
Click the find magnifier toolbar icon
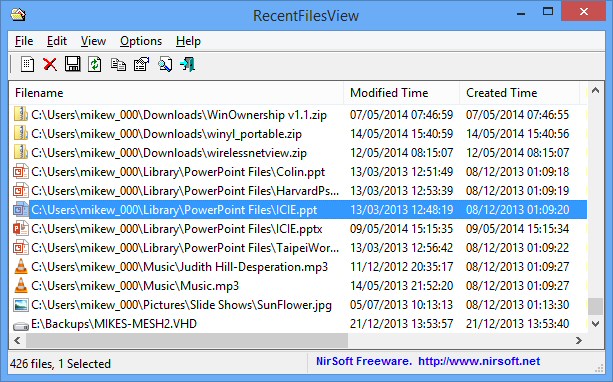(x=165, y=64)
